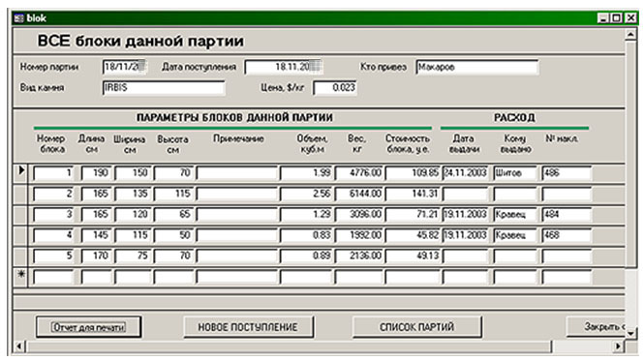Minimize the blok window
644x361 pixels.
coord(603,18)
